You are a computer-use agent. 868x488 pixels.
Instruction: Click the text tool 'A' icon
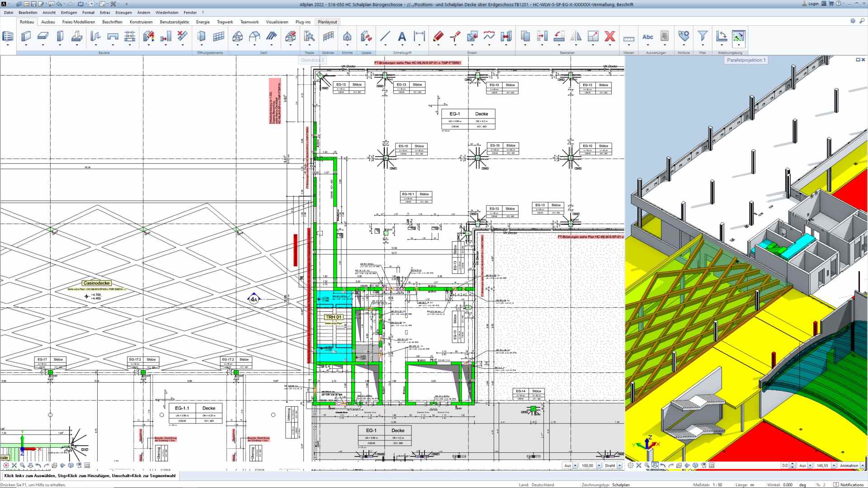(401, 36)
